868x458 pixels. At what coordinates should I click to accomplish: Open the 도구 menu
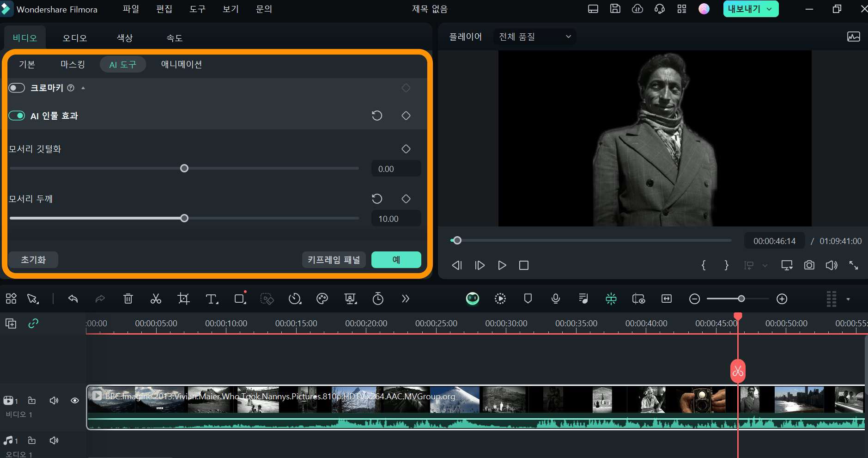click(x=197, y=9)
